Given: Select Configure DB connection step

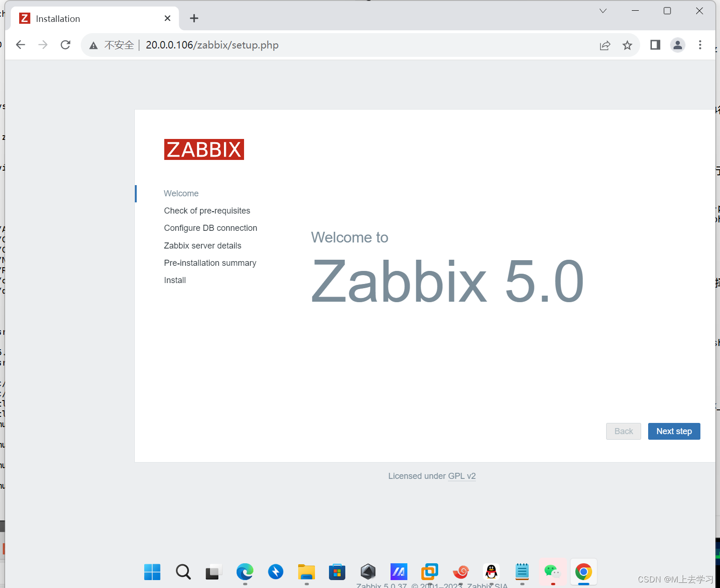Looking at the screenshot, I should coord(210,228).
